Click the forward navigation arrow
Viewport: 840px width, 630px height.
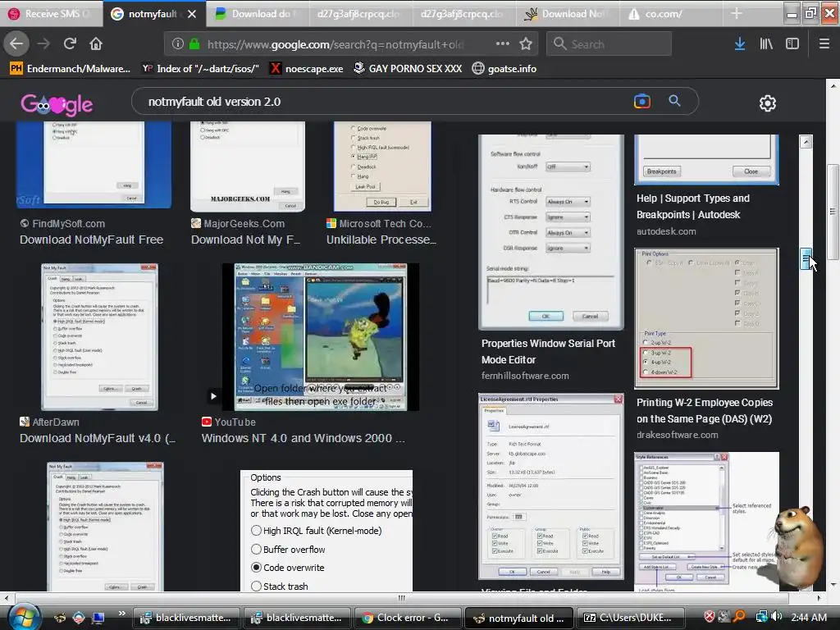(43, 44)
